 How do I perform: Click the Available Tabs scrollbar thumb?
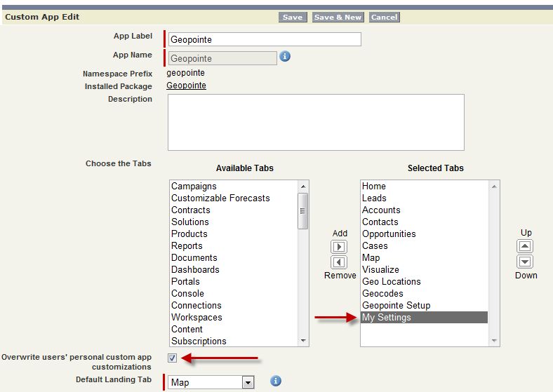tap(303, 211)
